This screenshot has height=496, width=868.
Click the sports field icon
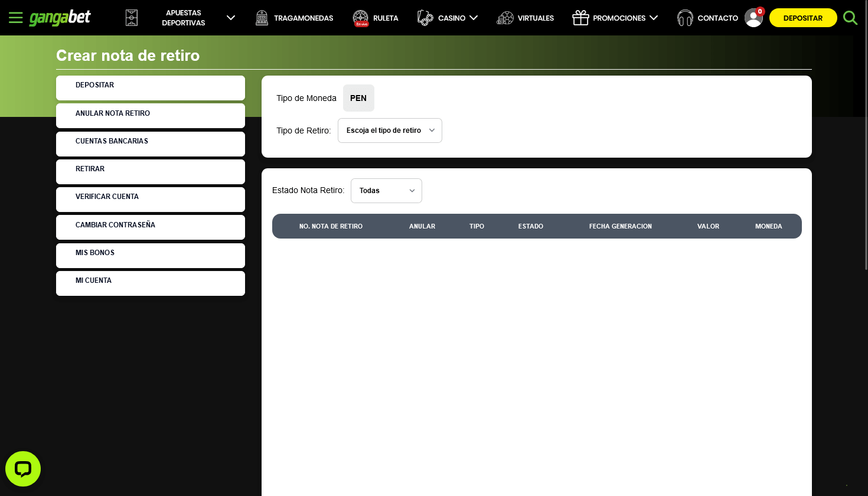(132, 18)
